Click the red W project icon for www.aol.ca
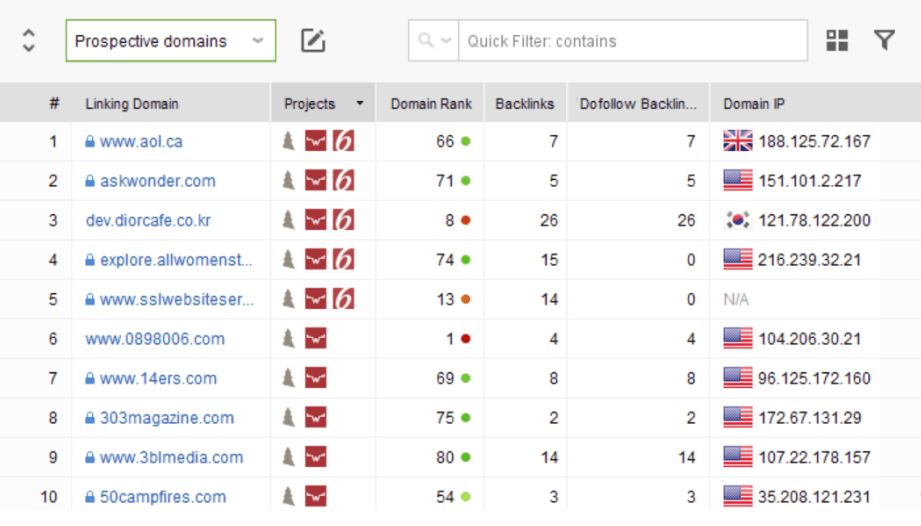 click(315, 141)
